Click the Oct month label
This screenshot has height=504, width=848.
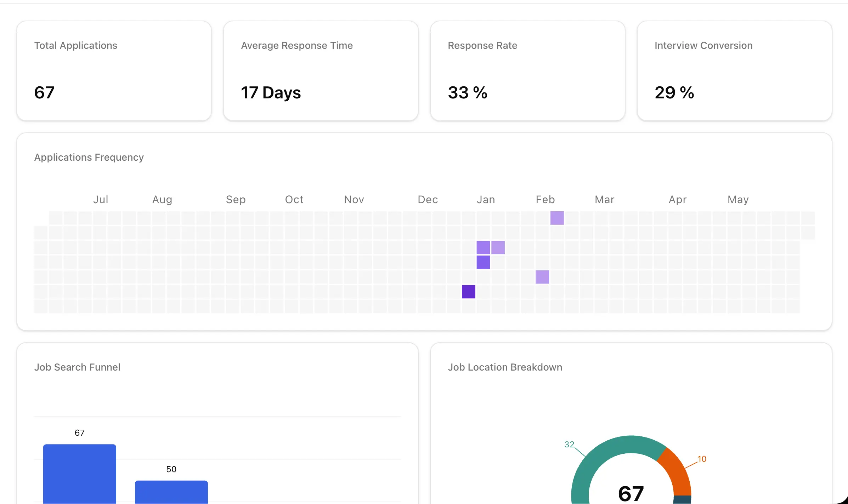[x=294, y=200]
